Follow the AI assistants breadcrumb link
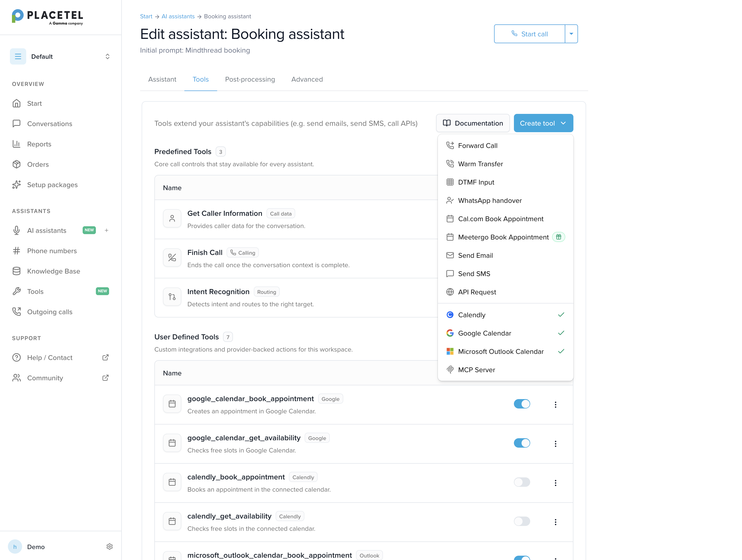 pos(178,17)
